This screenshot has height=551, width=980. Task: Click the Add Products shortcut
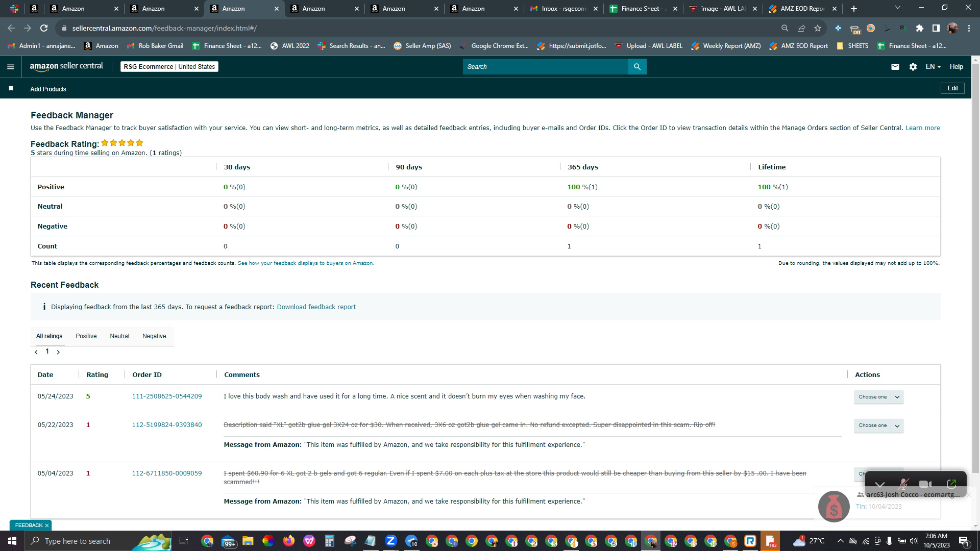click(48, 89)
